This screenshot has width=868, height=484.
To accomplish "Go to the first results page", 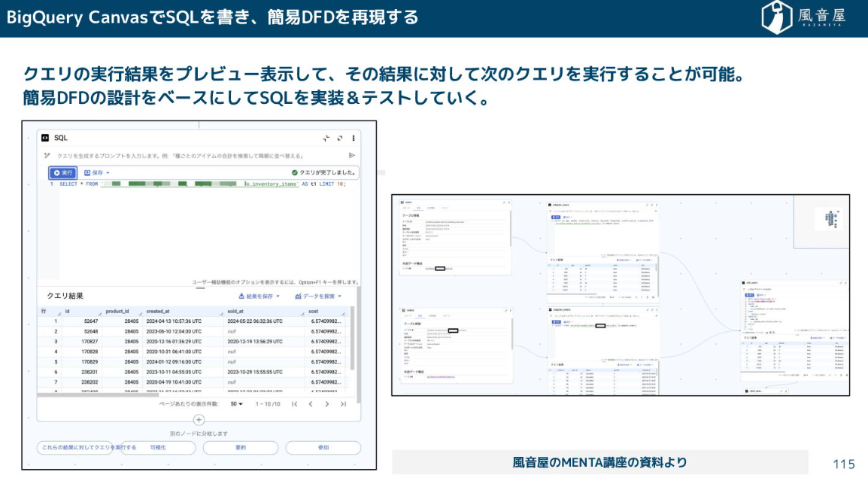I will (294, 404).
